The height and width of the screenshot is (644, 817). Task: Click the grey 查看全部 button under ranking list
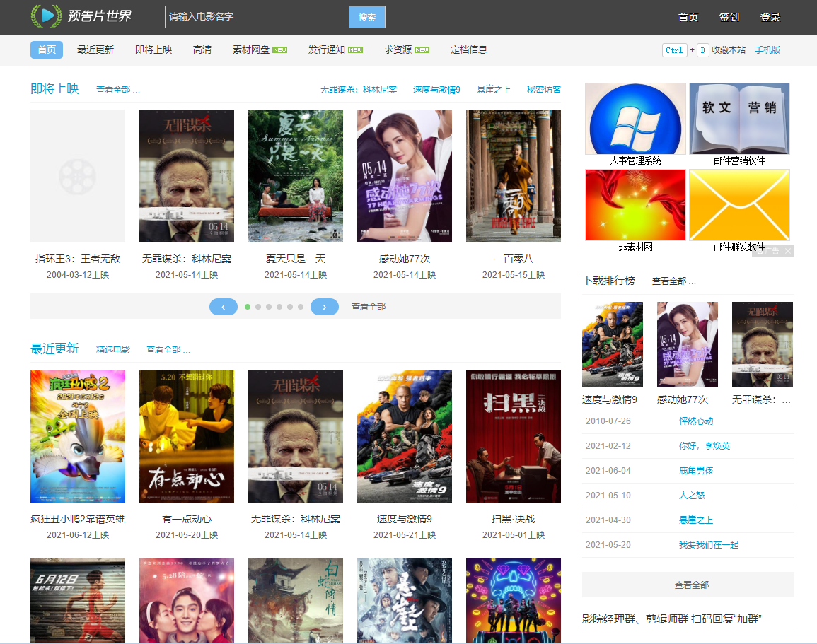[x=688, y=585]
